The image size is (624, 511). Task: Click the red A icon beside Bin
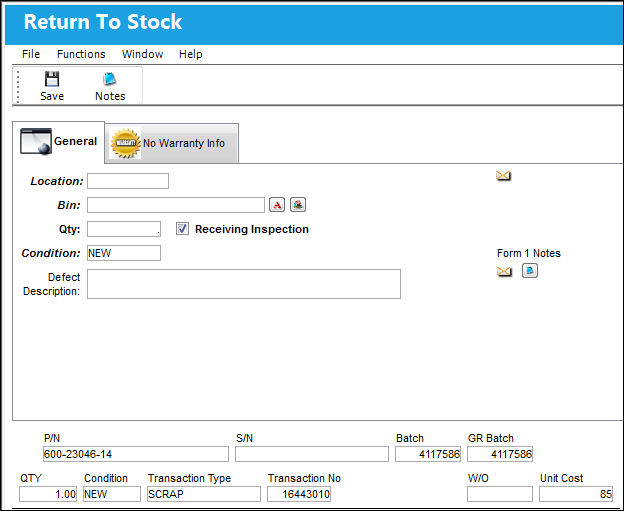tap(277, 205)
